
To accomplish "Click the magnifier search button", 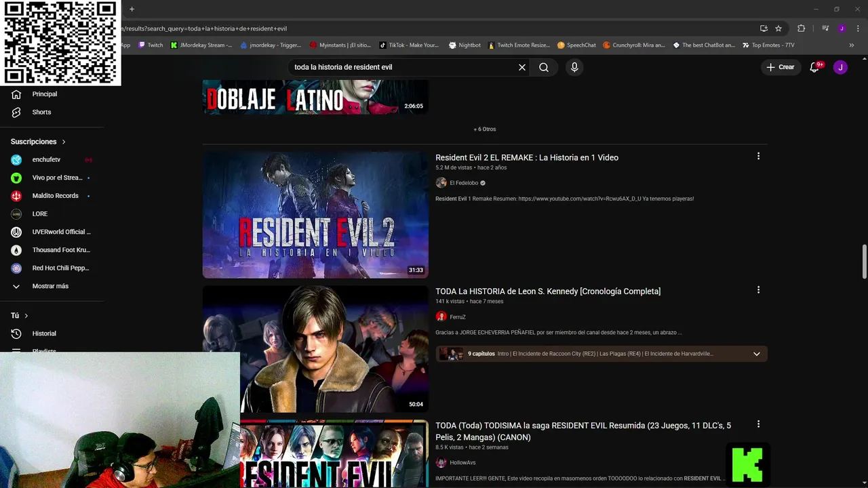I will point(544,67).
